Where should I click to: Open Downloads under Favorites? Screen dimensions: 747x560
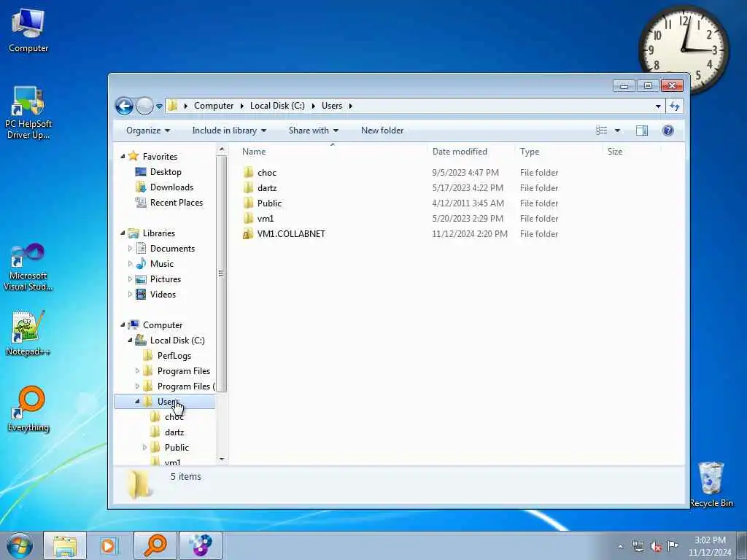pos(171,187)
